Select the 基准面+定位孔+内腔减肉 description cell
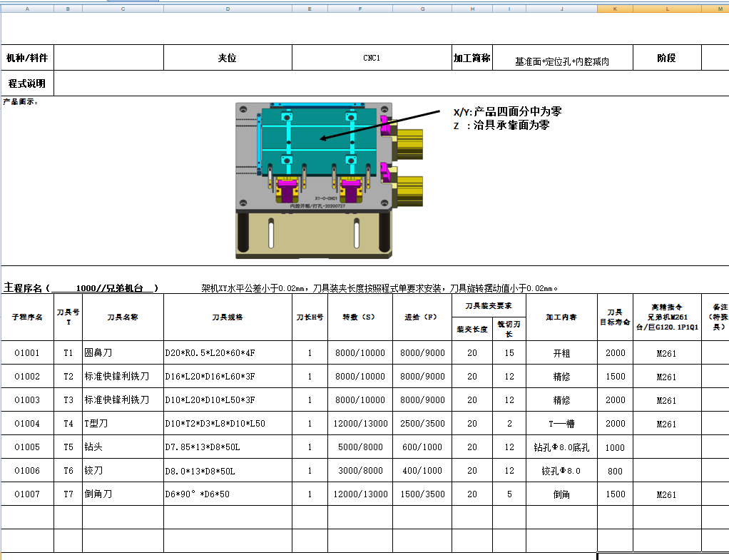Screen dimensions: 729x560 tap(564, 58)
